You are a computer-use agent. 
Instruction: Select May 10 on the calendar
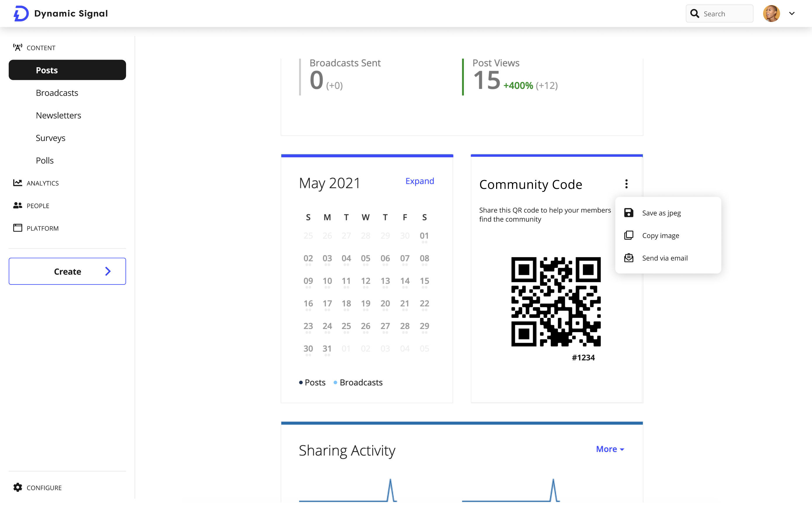327,281
